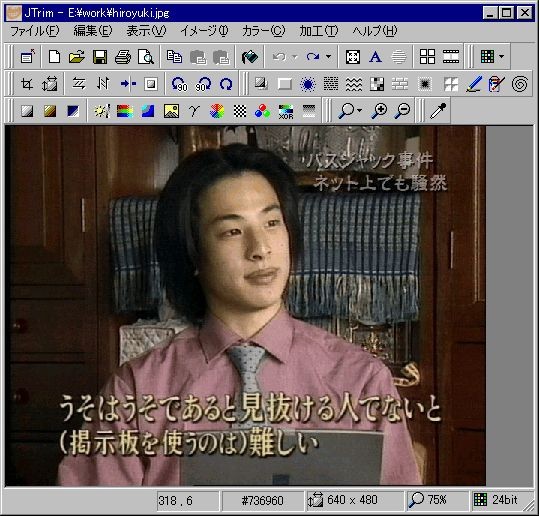Expand the undo history dropdown arrow
This screenshot has height=516, width=539.
coord(295,56)
